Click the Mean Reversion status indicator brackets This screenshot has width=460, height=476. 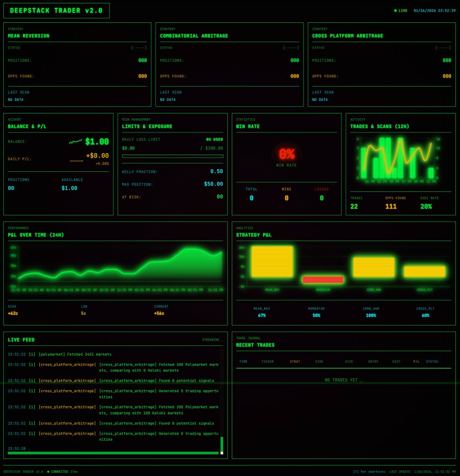coord(139,48)
